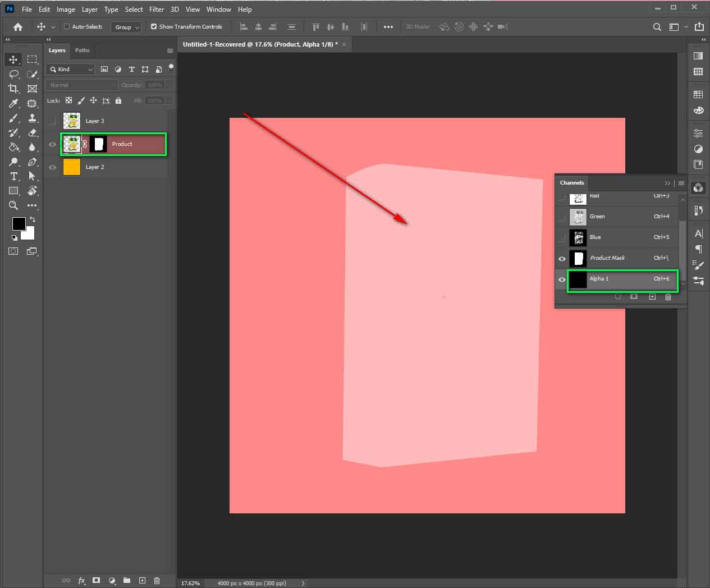Hide the Product layer
The image size is (710, 588).
point(52,144)
